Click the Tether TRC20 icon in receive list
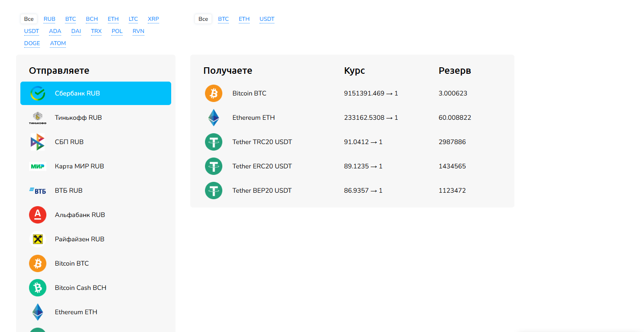 (214, 142)
